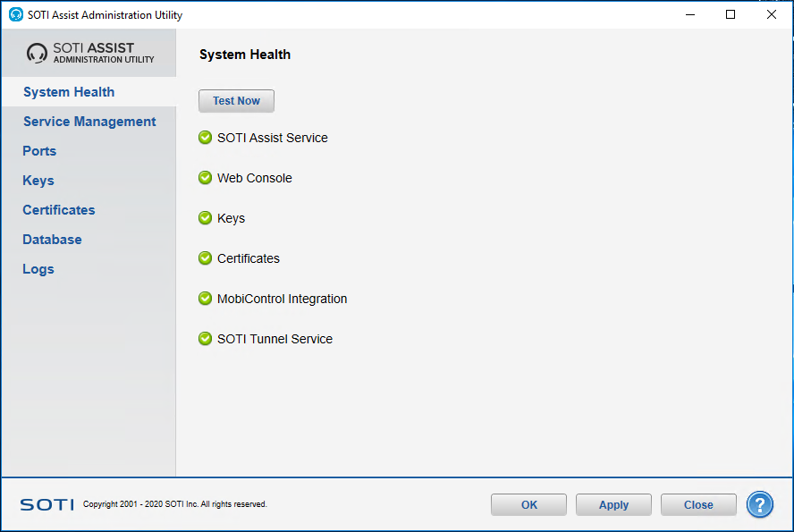The image size is (794, 532).
Task: Click the green check icon beside MobiControl Integration
Action: pyautogui.click(x=205, y=298)
